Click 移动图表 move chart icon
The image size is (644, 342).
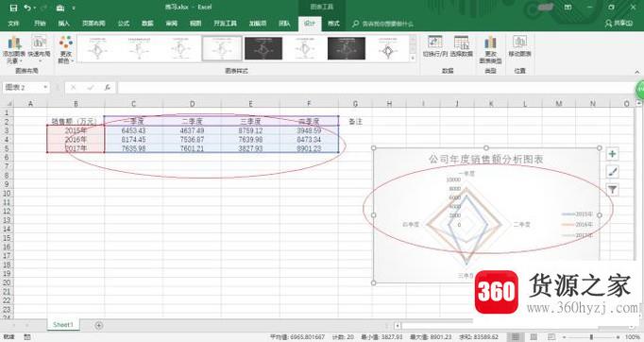pyautogui.click(x=519, y=46)
